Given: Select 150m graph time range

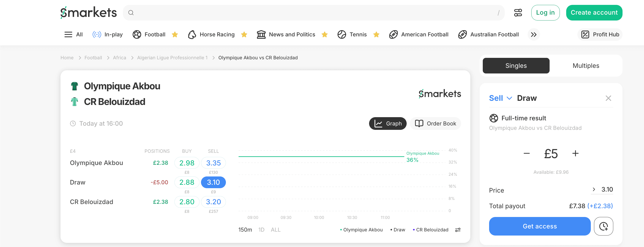Looking at the screenshot, I should (x=245, y=230).
